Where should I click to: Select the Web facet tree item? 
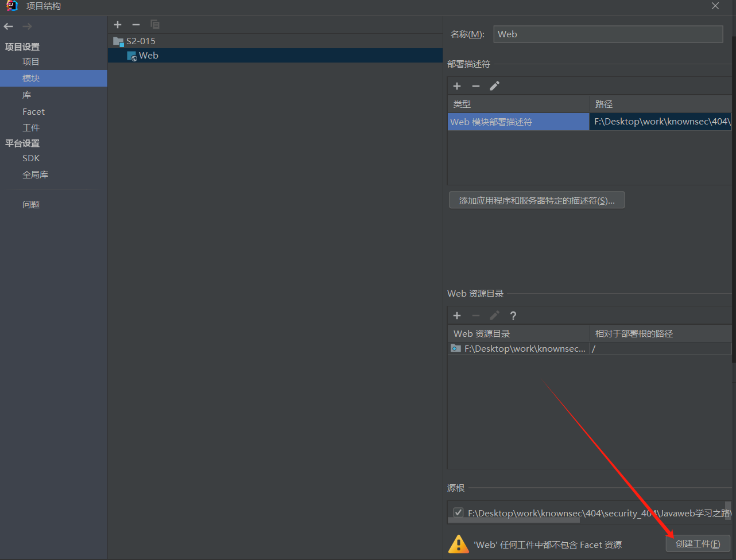tap(275, 56)
